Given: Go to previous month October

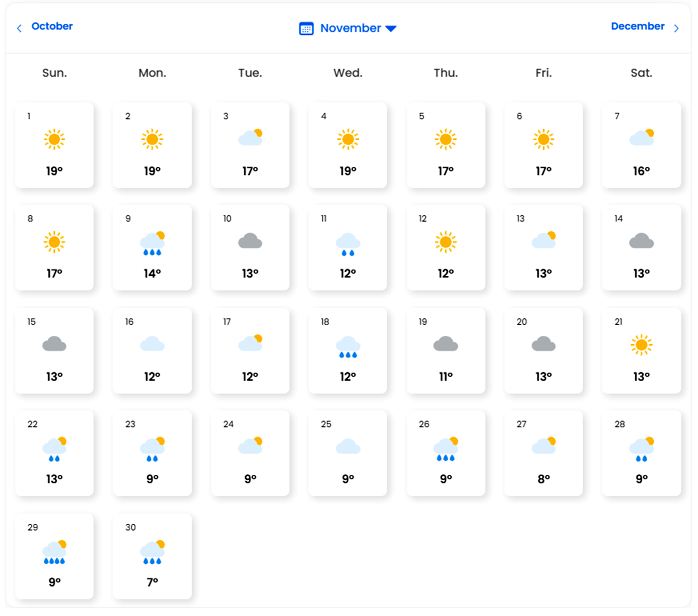Looking at the screenshot, I should point(52,26).
